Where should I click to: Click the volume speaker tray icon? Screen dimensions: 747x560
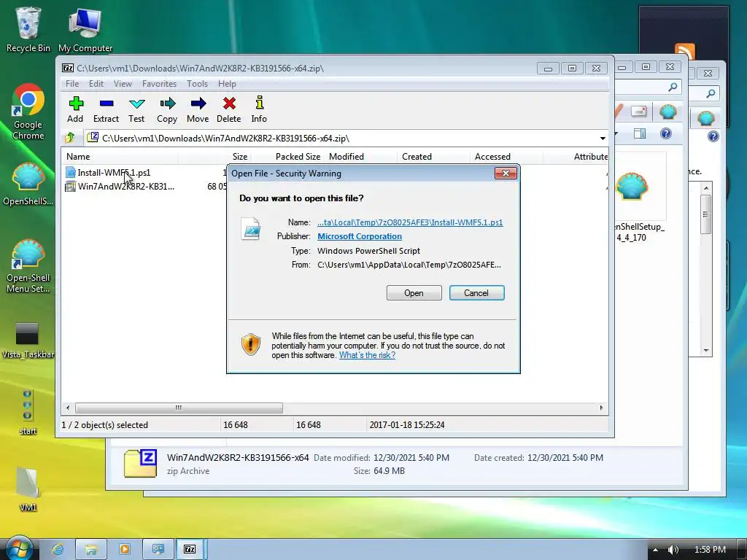click(672, 550)
